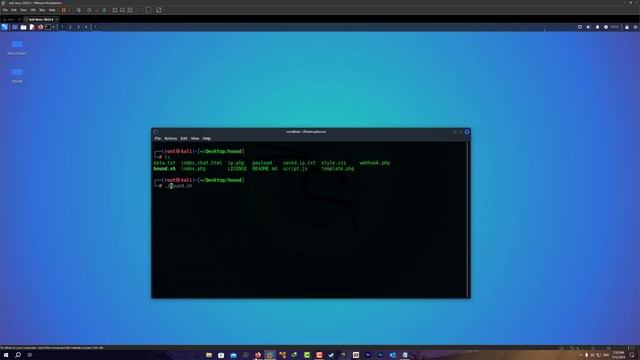The width and height of the screenshot is (640, 360).
Task: Switch to workspace 3 in the Kali panel
Action: coord(78,27)
